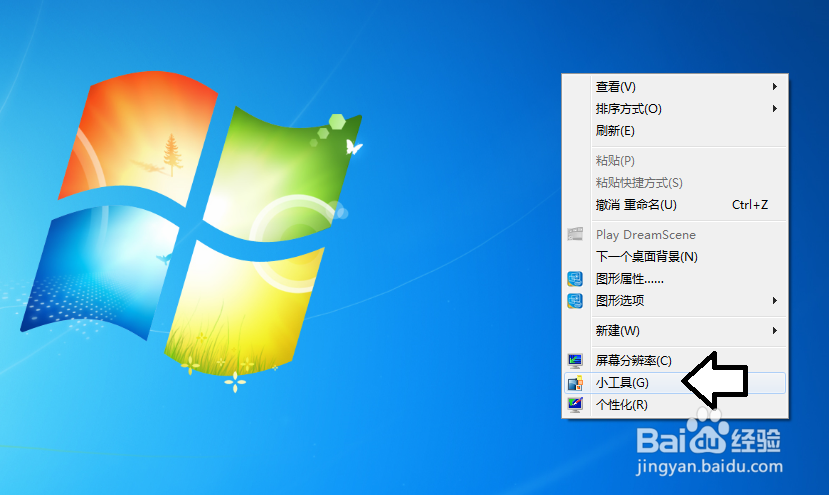Viewport: 829px width, 495px height.
Task: Click the Play DreamScene film icon
Action: tap(575, 234)
